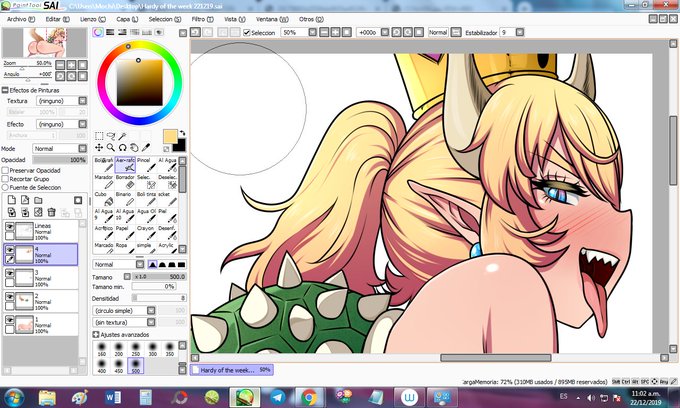Viewport: 680px width, 408px height.
Task: Select the lasso selection tool
Action: 111,137
